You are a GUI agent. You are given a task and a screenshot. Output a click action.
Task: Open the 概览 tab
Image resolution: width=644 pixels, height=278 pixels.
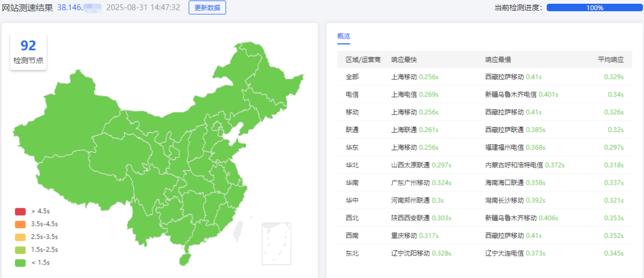343,36
